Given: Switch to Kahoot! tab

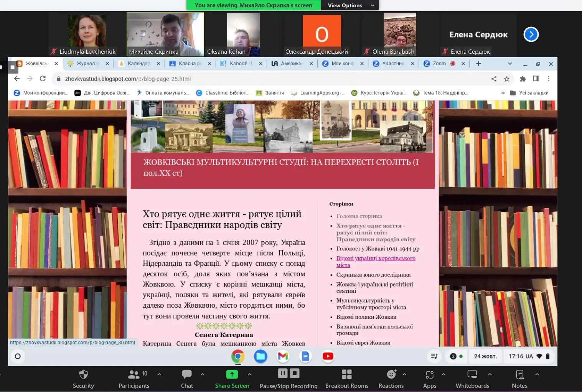Looking at the screenshot, I should tap(241, 64).
